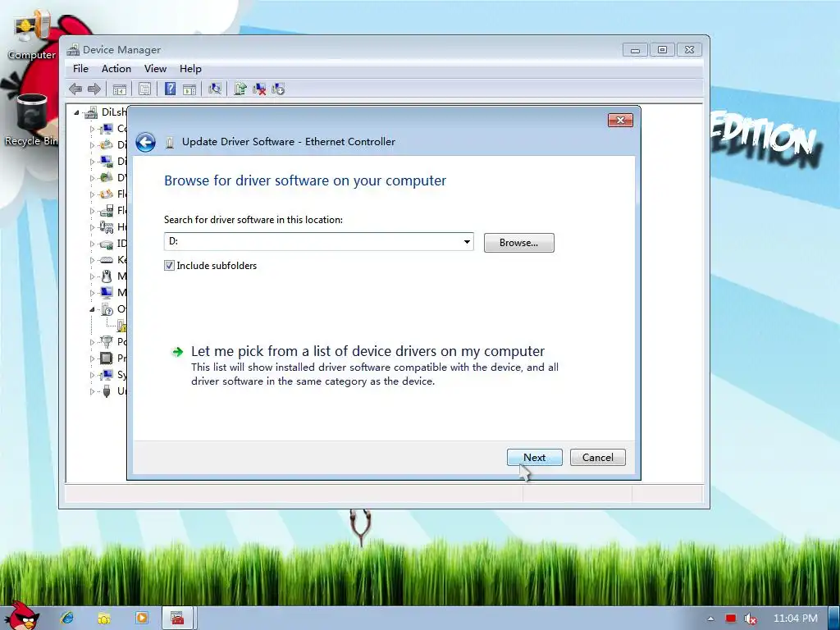840x630 pixels.
Task: Click the Browse... button
Action: (519, 243)
